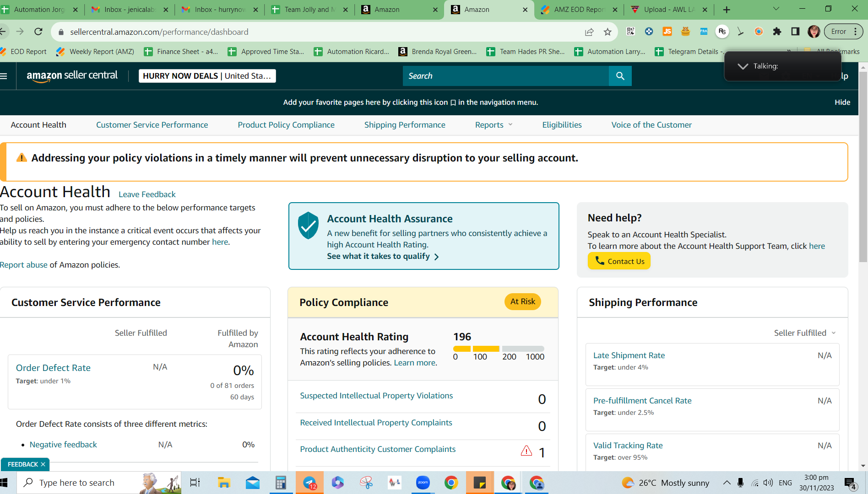The height and width of the screenshot is (494, 868).
Task: Open the Account Health tab
Action: coord(38,125)
